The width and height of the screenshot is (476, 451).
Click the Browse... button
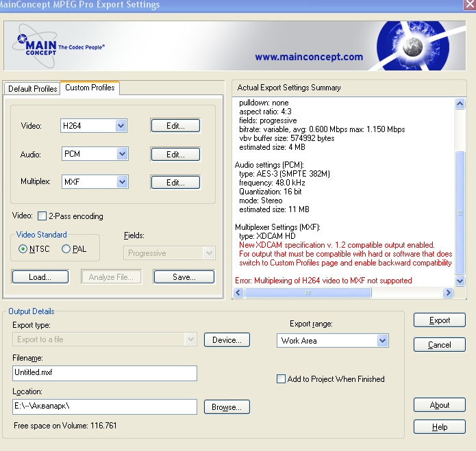[x=227, y=407]
